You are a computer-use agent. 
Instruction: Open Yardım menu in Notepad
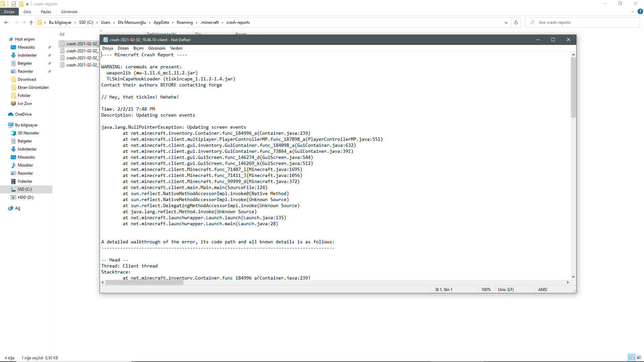click(x=176, y=48)
